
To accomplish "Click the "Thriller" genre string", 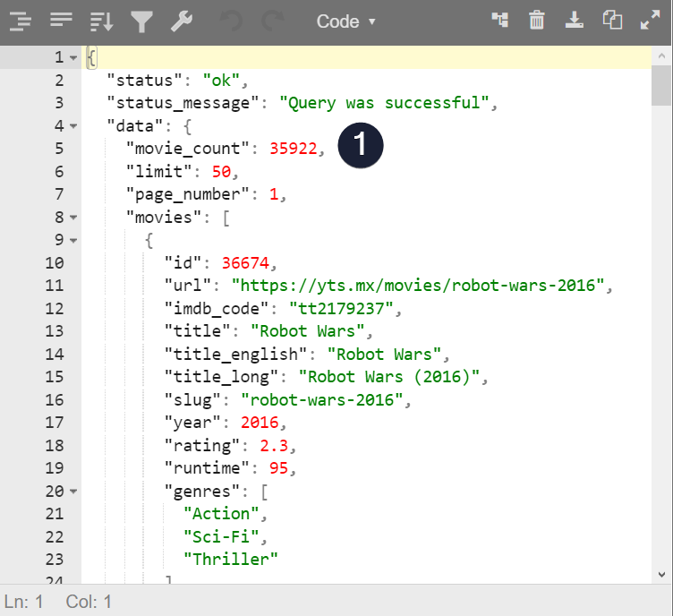I will pyautogui.click(x=231, y=560).
